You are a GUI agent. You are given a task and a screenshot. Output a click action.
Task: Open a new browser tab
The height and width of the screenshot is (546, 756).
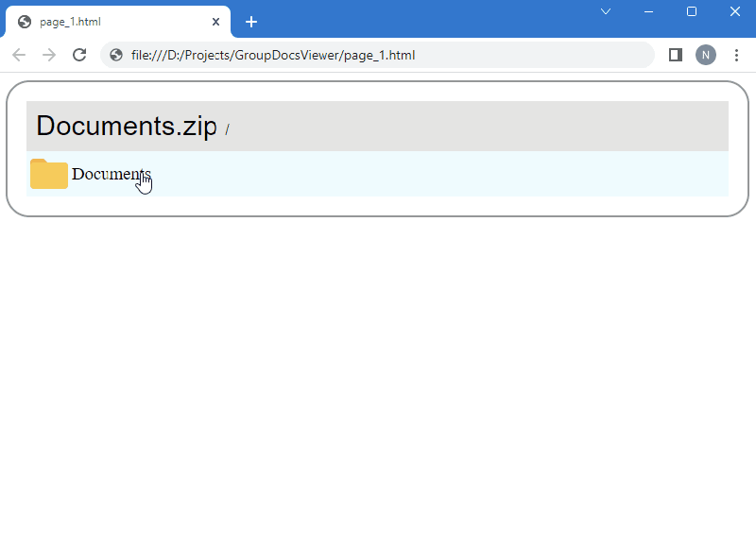[x=250, y=21]
